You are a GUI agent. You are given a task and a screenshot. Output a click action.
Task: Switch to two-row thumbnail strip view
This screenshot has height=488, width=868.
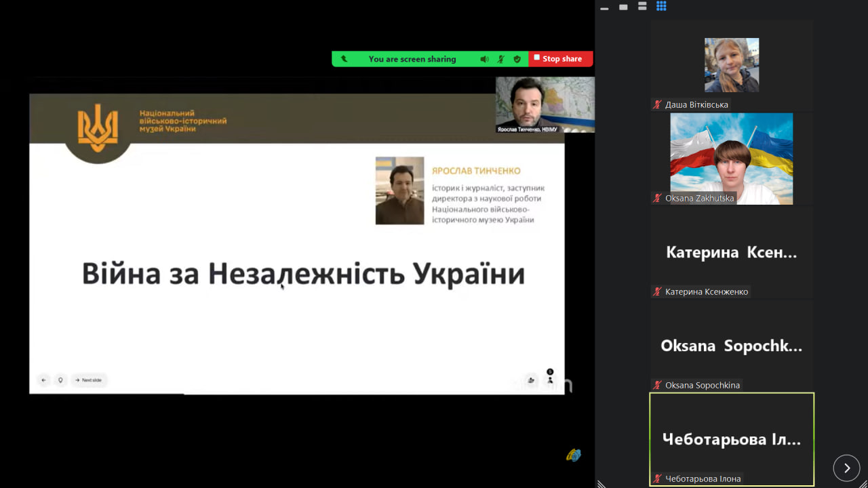[x=642, y=7]
